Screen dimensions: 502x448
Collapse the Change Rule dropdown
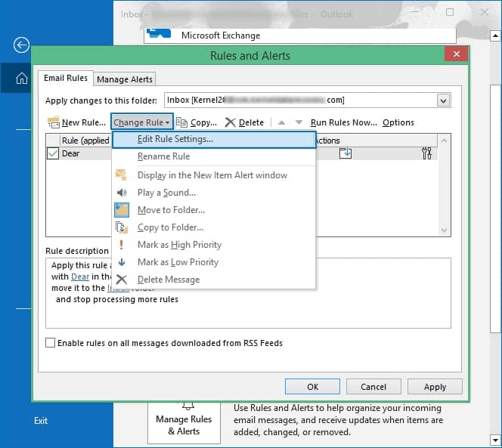click(x=142, y=122)
